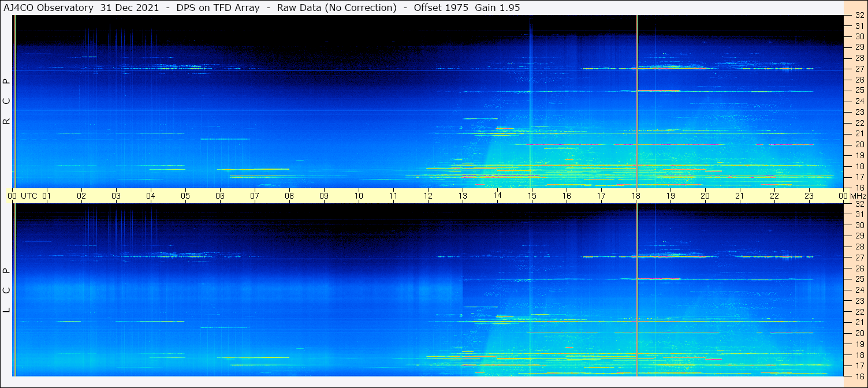Viewport: 868px width, 388px height.
Task: Click the 20 hour tick on the UTC axis
Action: 705,196
